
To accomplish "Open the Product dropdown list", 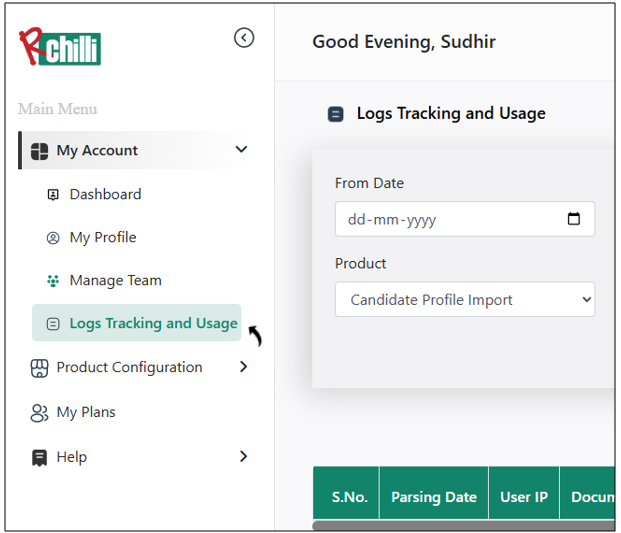I will point(464,300).
